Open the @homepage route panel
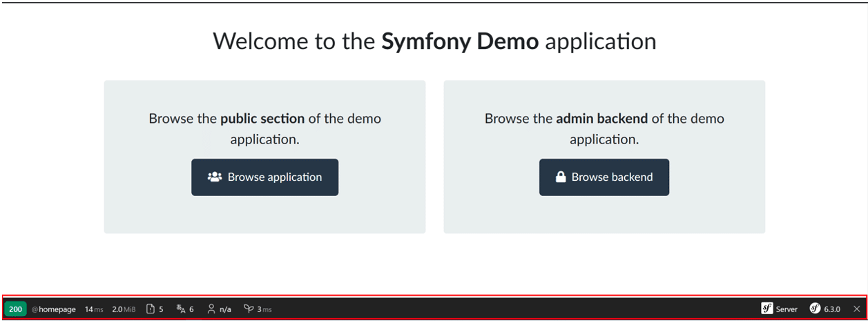868x321 pixels. point(54,309)
